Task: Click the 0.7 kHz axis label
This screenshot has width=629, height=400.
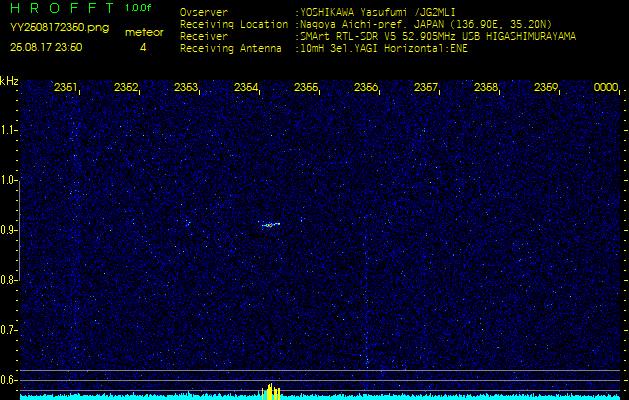Action: (x=8, y=330)
